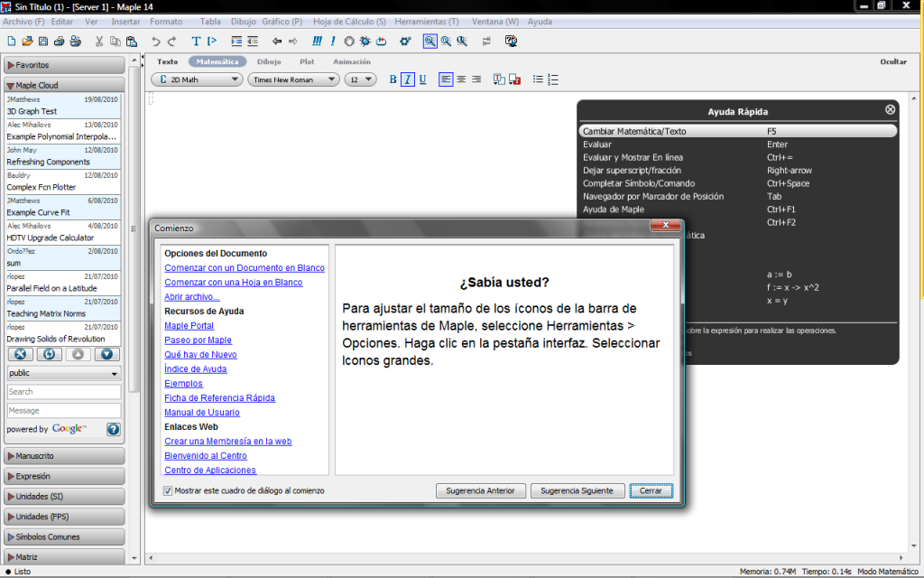
Task: Paste from clipboard using the toolbar icon
Action: click(x=132, y=42)
